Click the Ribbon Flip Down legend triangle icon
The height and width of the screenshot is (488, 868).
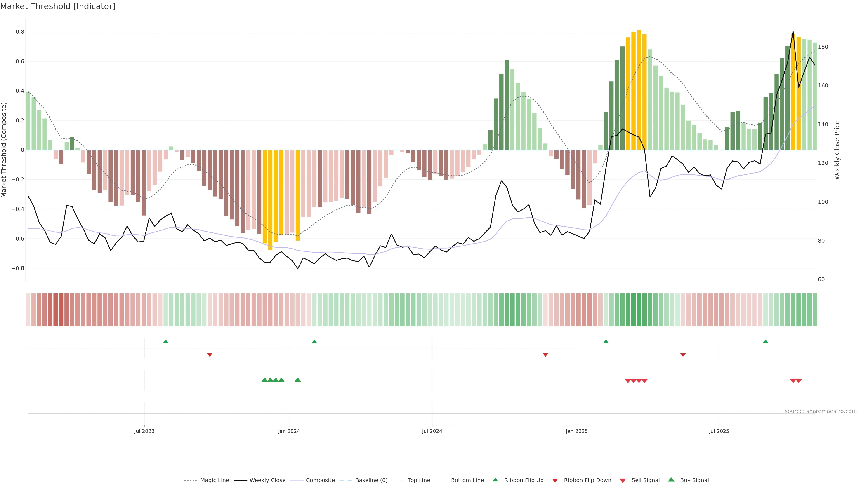point(555,481)
